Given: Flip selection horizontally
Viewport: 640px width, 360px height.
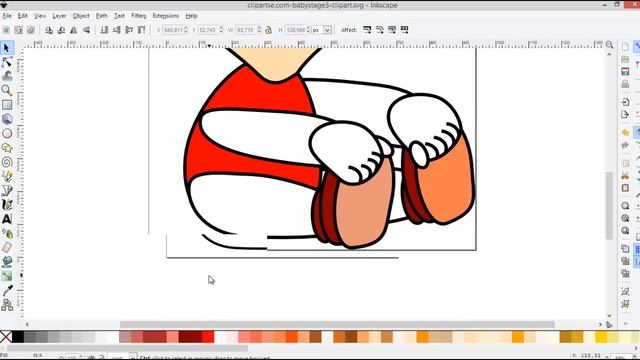Looking at the screenshot, I should [73, 30].
